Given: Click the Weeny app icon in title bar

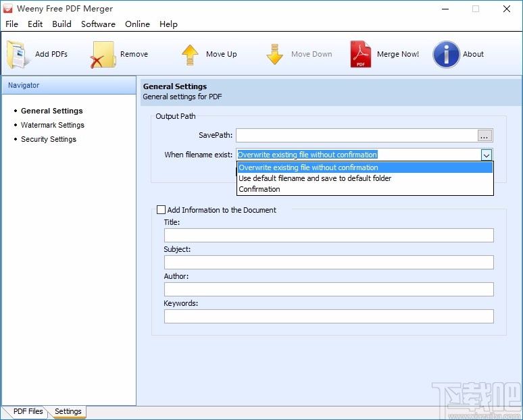Looking at the screenshot, I should [9, 9].
